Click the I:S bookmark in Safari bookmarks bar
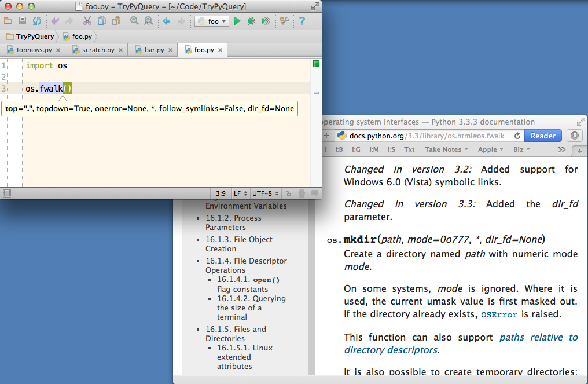Screen dimensions: 588x384 point(391,149)
